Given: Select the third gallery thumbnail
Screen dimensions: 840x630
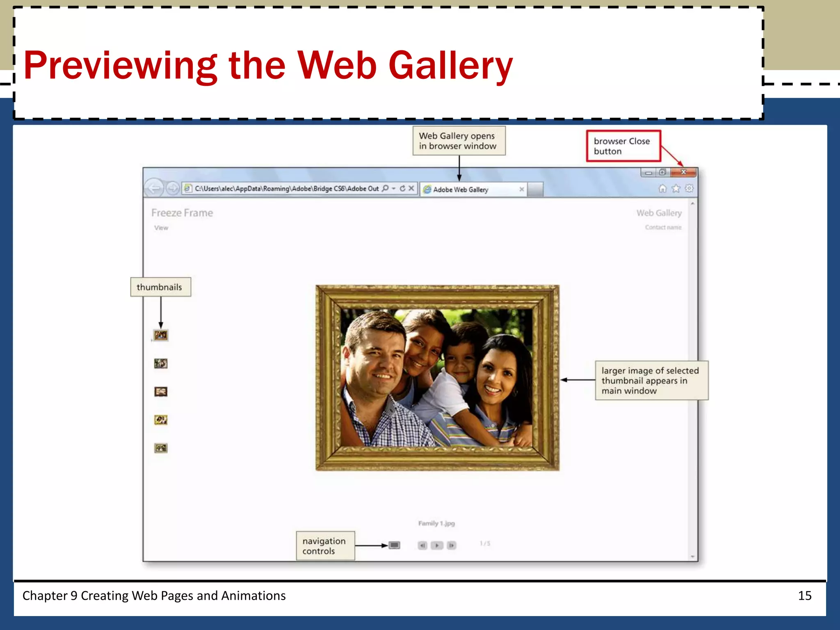Looking at the screenshot, I should (161, 392).
